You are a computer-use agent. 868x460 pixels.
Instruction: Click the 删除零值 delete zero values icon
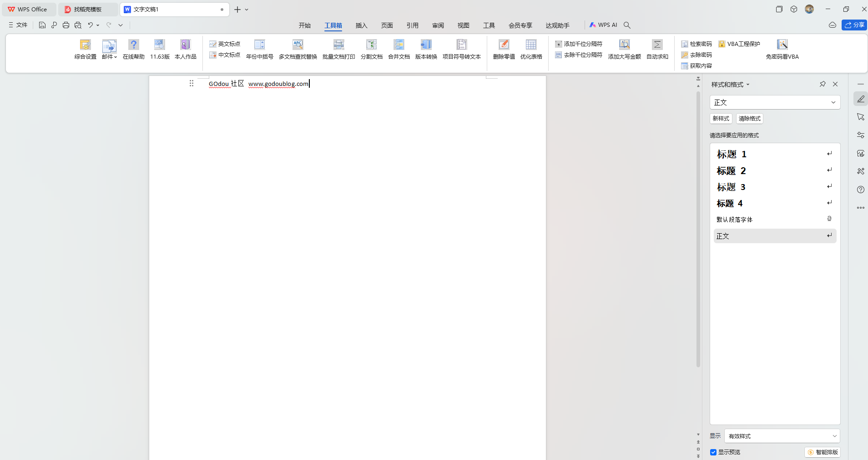[x=504, y=45]
